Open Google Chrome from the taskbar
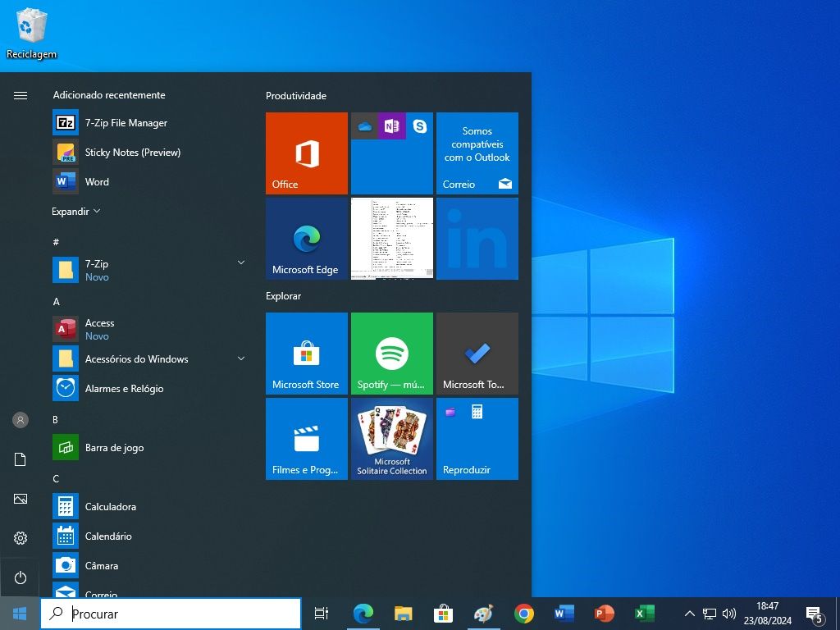 click(x=524, y=614)
